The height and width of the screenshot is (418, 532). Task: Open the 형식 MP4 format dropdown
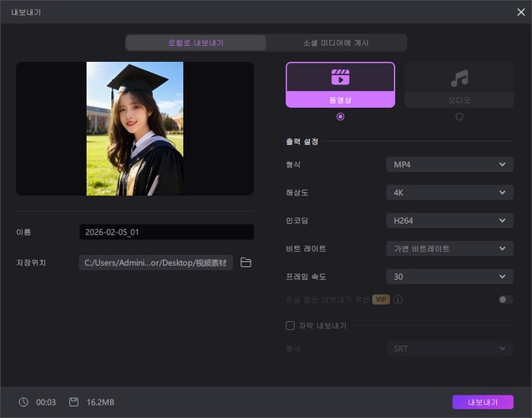[x=449, y=165]
